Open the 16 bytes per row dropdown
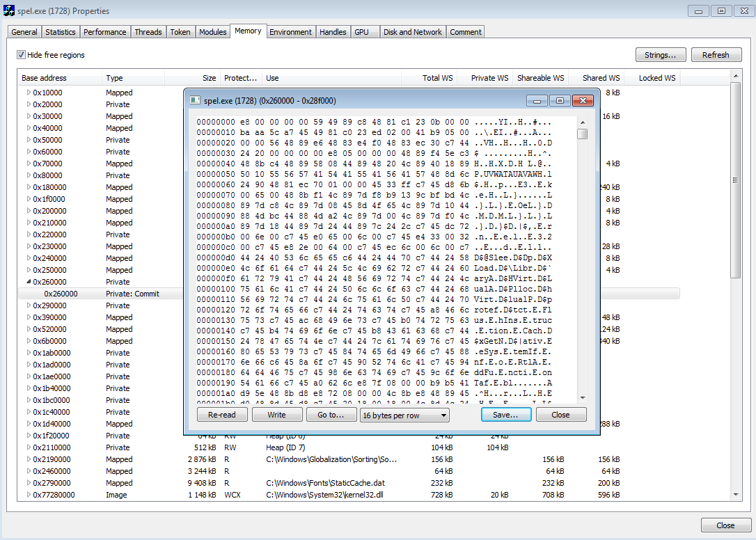The image size is (756, 540). tap(404, 415)
